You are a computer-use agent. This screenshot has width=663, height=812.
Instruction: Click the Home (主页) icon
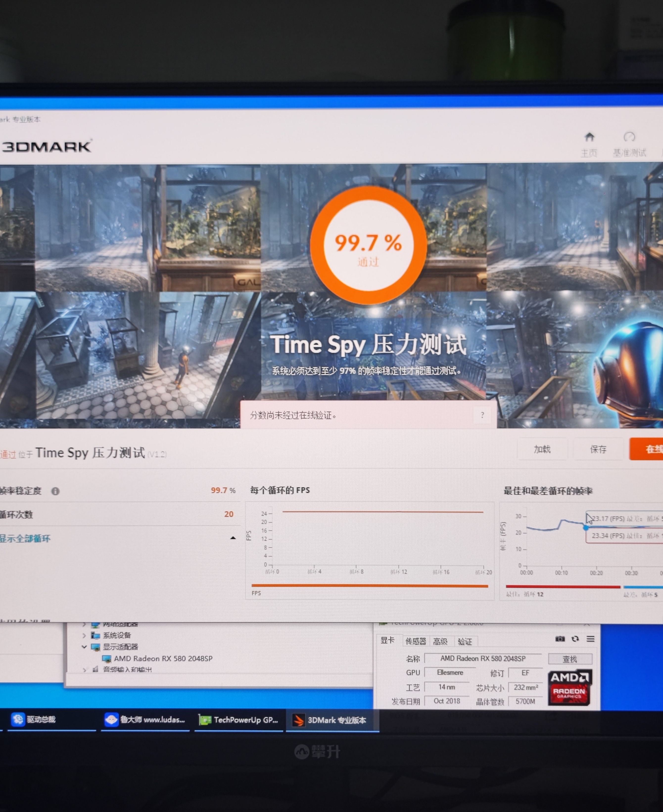pyautogui.click(x=589, y=137)
